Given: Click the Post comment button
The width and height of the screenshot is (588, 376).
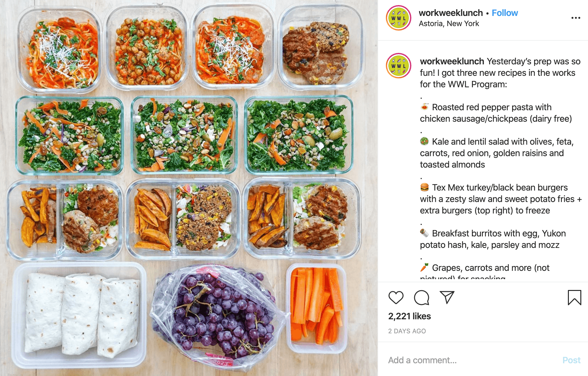Looking at the screenshot, I should (x=571, y=360).
